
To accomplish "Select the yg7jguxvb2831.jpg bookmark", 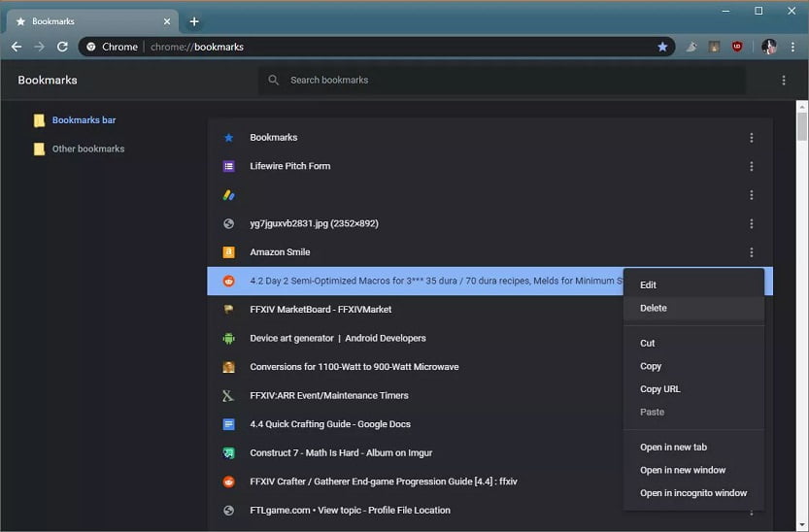I will click(x=489, y=223).
